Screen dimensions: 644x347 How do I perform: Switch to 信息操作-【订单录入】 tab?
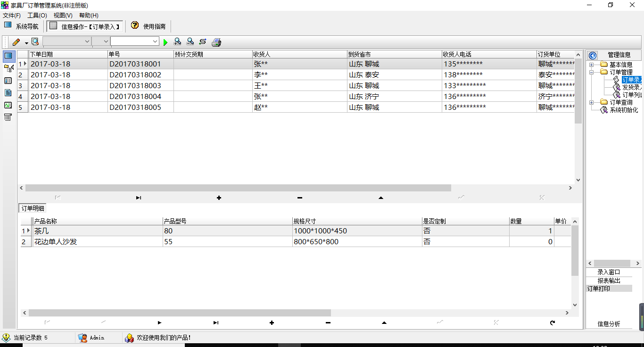coord(85,26)
